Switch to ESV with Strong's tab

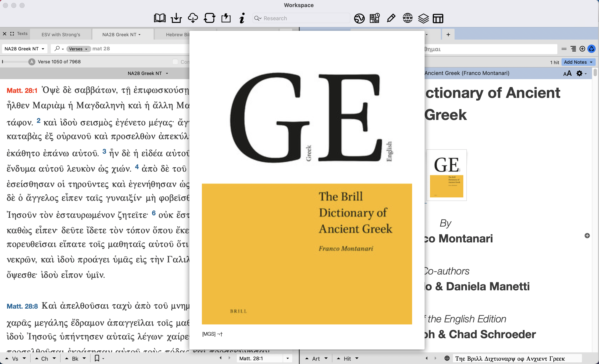click(x=61, y=35)
